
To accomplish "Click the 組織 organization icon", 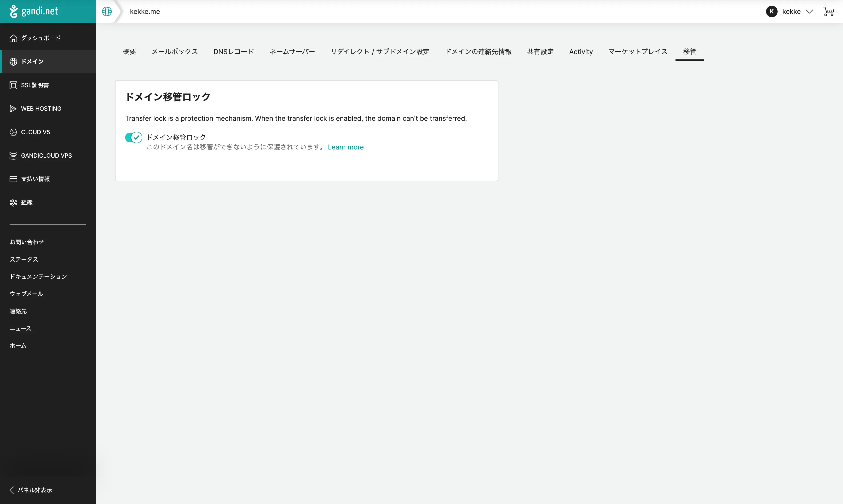I will pyautogui.click(x=13, y=203).
